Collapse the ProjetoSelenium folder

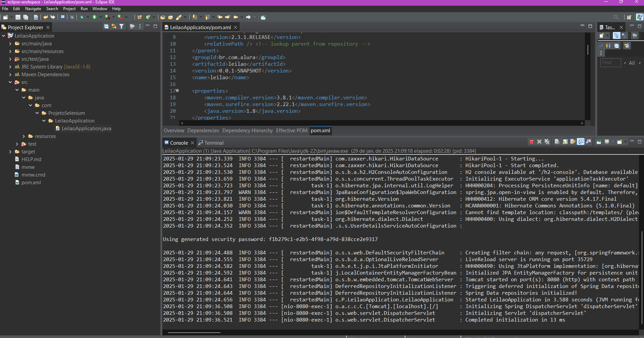(37, 113)
